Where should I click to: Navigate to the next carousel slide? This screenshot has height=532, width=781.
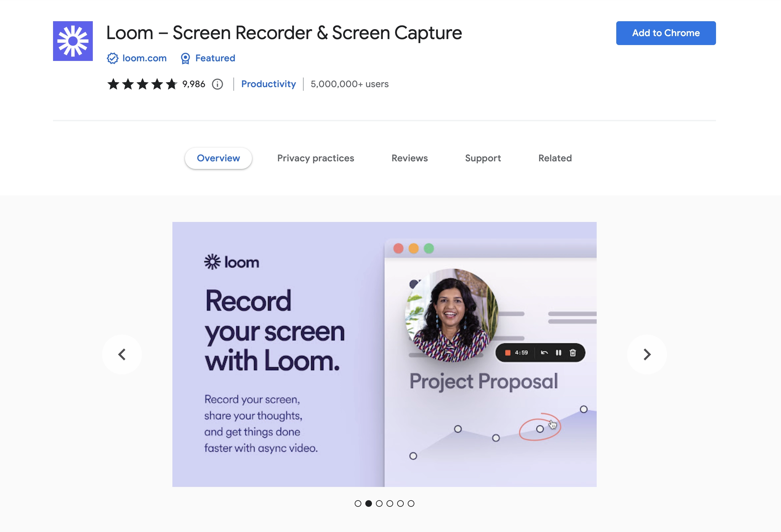pos(647,354)
